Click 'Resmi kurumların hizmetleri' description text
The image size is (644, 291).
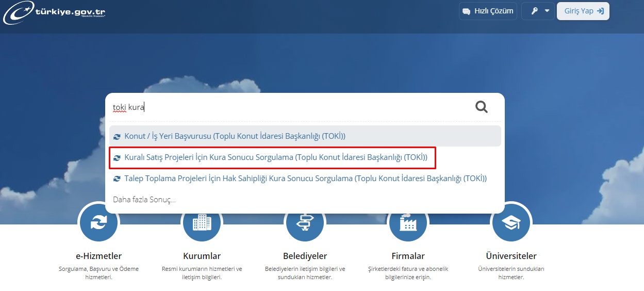(202, 273)
